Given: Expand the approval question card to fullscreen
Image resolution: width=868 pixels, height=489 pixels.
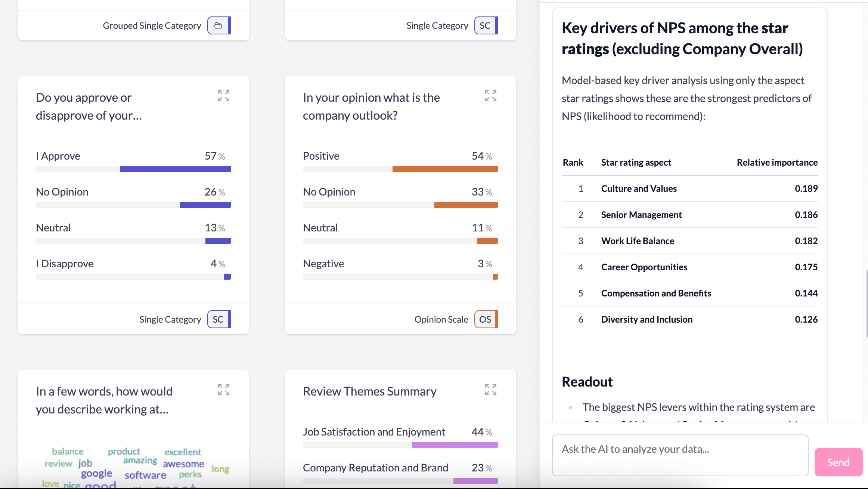Looking at the screenshot, I should 223,96.
